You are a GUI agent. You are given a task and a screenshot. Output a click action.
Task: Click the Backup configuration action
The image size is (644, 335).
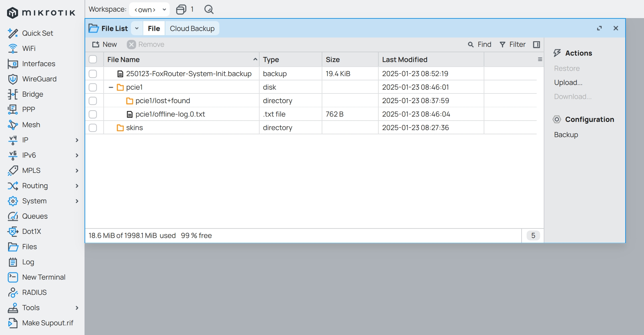point(566,135)
